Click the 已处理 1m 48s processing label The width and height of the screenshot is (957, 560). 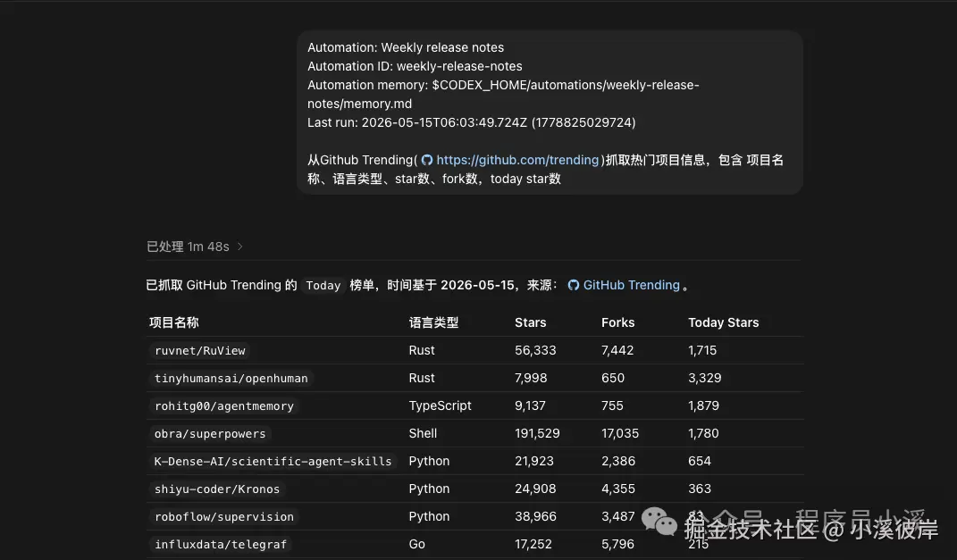(188, 247)
